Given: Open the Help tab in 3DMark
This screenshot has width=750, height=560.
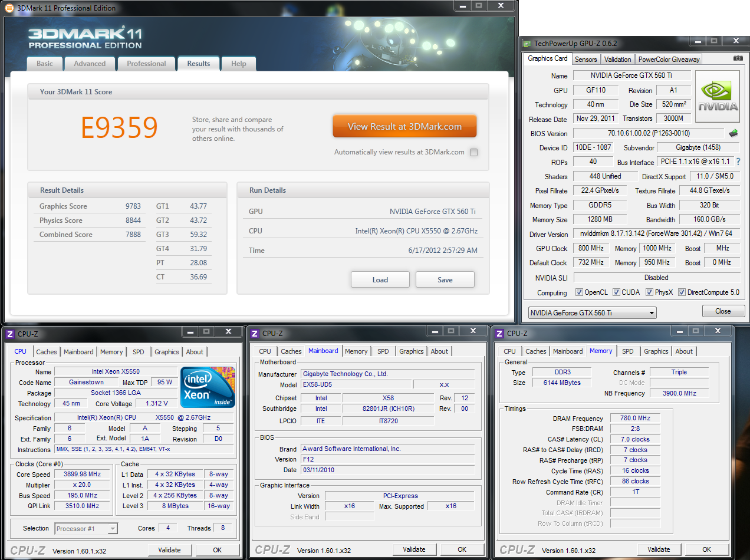Looking at the screenshot, I should 239,64.
